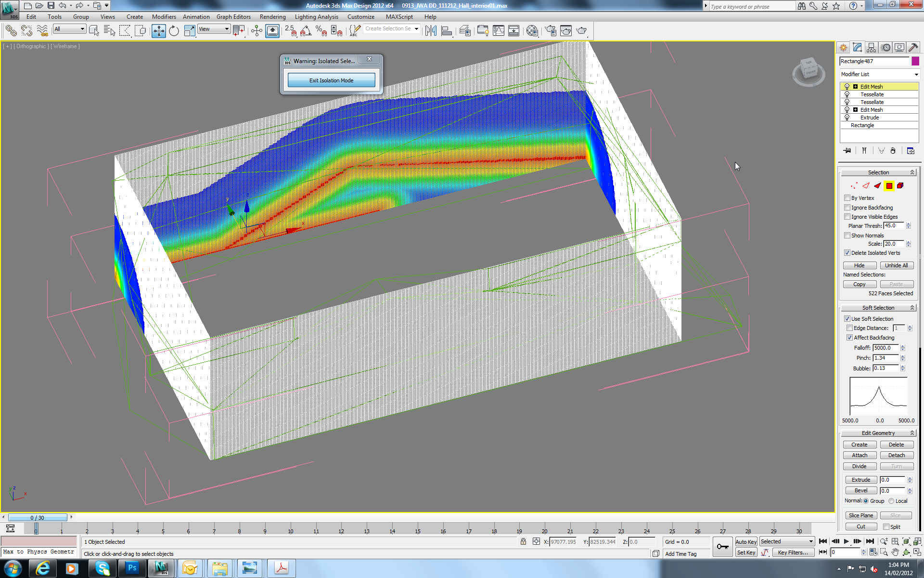
Task: Click Configure Modifier Sets icon
Action: 911,151
